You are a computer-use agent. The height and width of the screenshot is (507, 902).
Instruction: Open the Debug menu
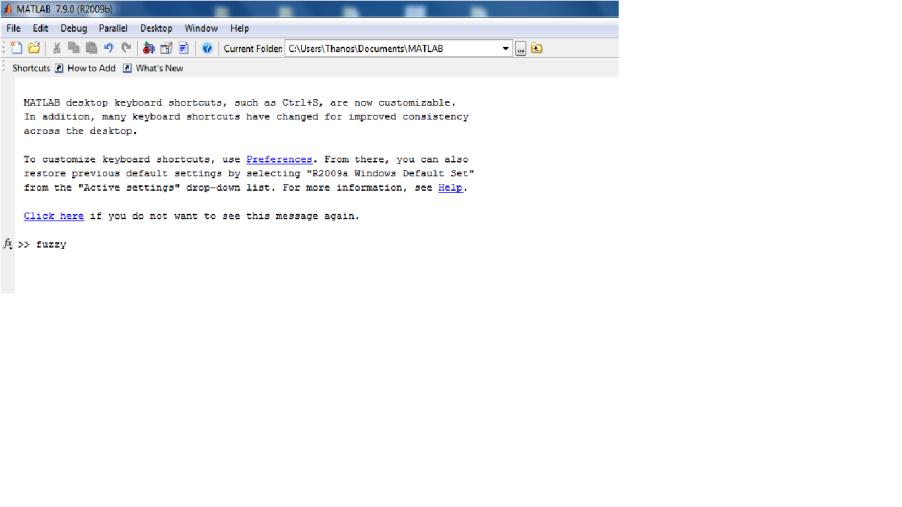pos(74,28)
